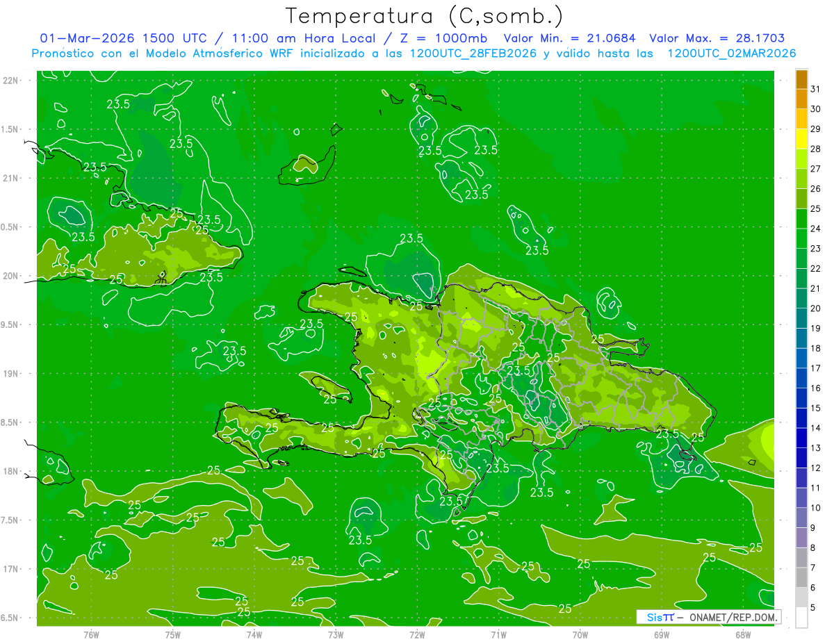This screenshot has height=644, width=834.
Task: Click the white swatch below 5
Action: click(801, 618)
